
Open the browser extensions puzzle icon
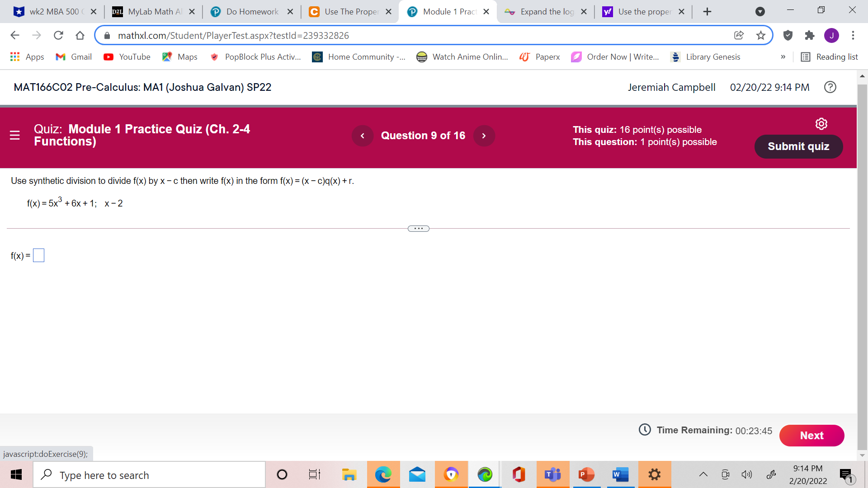tap(810, 35)
